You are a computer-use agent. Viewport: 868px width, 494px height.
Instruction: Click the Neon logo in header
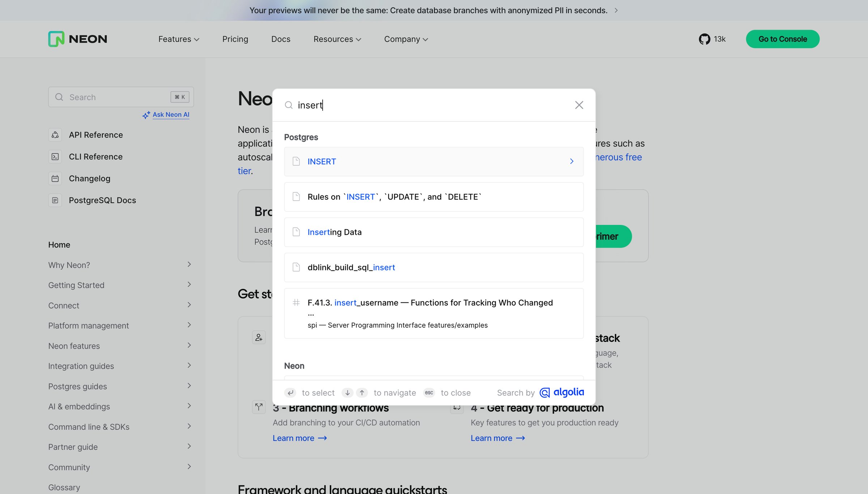pyautogui.click(x=78, y=39)
